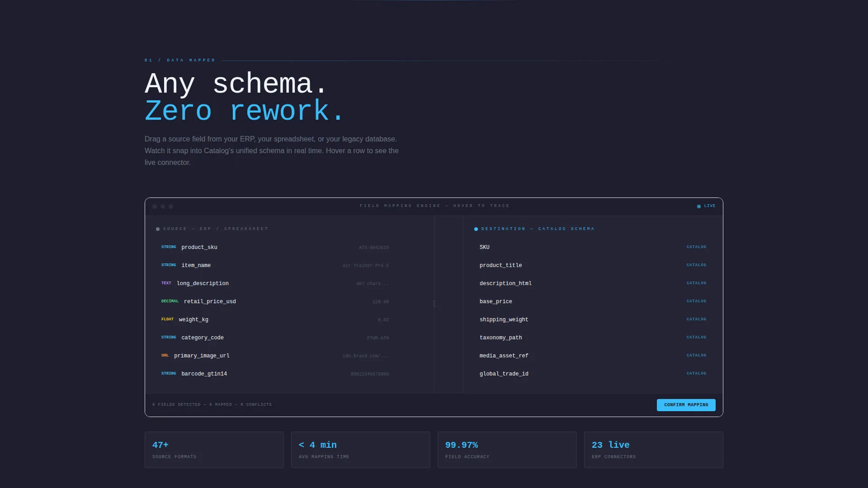Click the CATALOG tag on the global_trade_id row
Viewport: 868px width, 488px height.
pyautogui.click(x=696, y=374)
